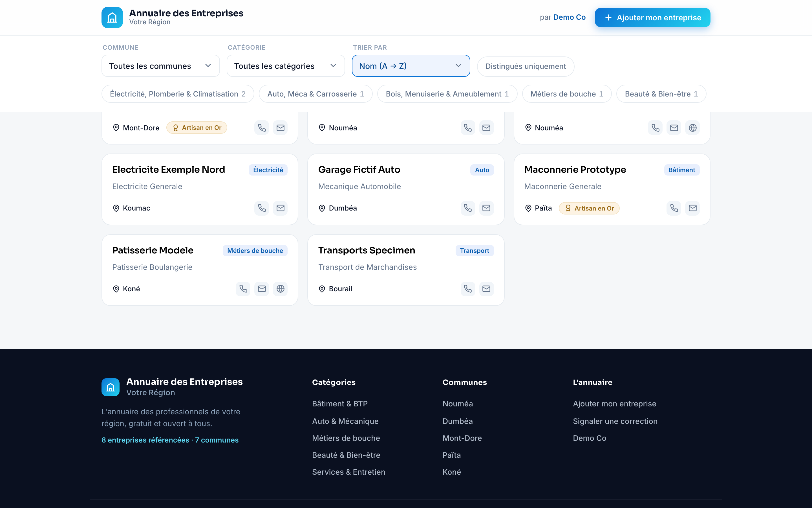Click the Métiers de bouche badge on Patisserie Modele
The image size is (812, 508).
255,251
